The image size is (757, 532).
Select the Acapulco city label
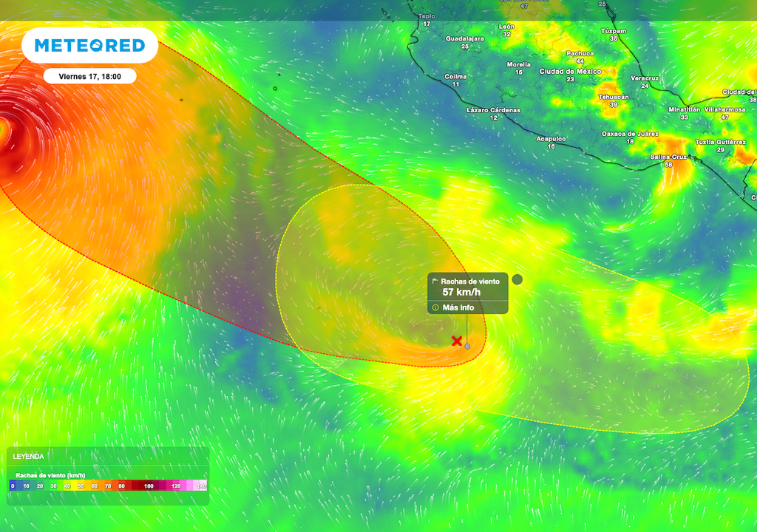[x=551, y=139]
